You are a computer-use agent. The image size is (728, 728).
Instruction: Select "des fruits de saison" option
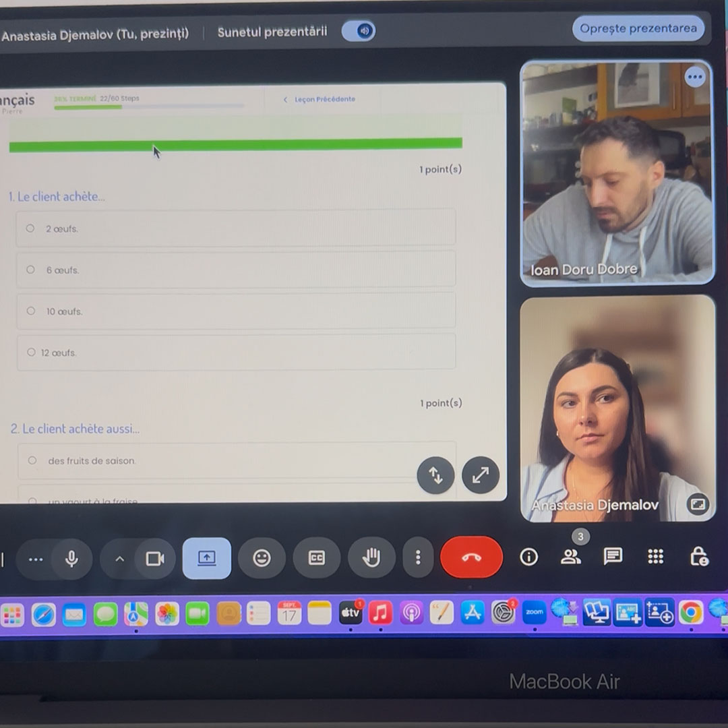[x=32, y=461]
